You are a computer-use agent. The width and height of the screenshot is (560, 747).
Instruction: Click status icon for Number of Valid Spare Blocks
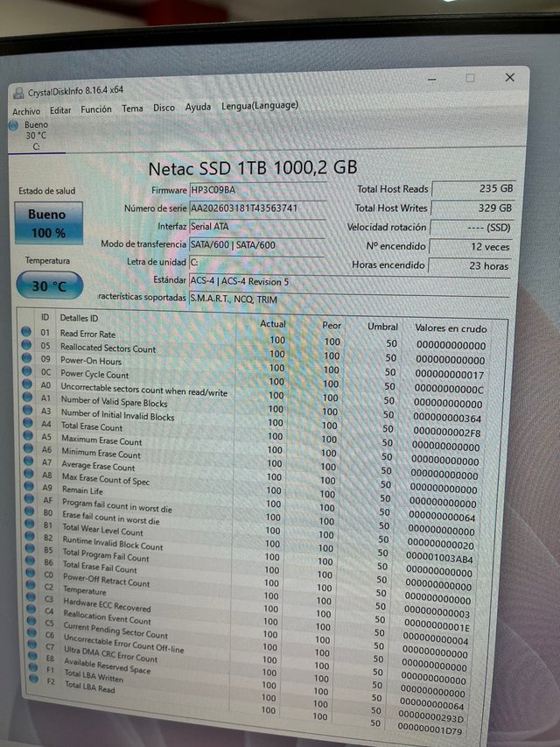(x=28, y=397)
